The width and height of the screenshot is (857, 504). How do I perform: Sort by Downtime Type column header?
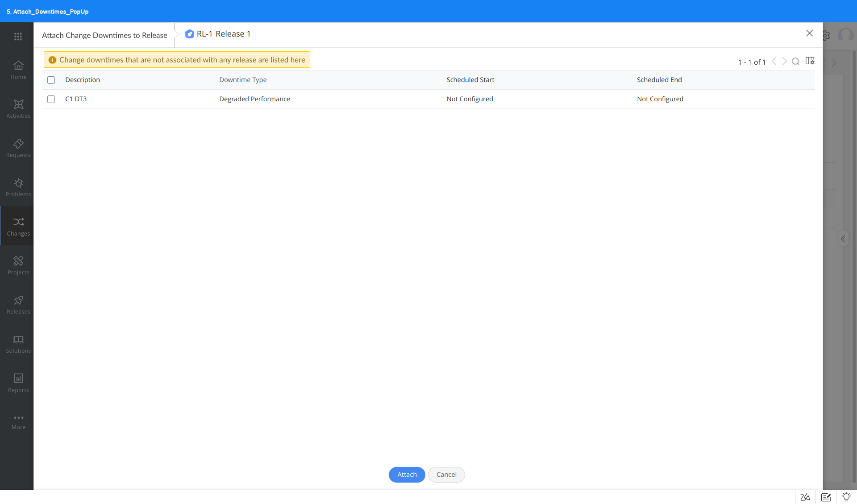click(x=243, y=80)
